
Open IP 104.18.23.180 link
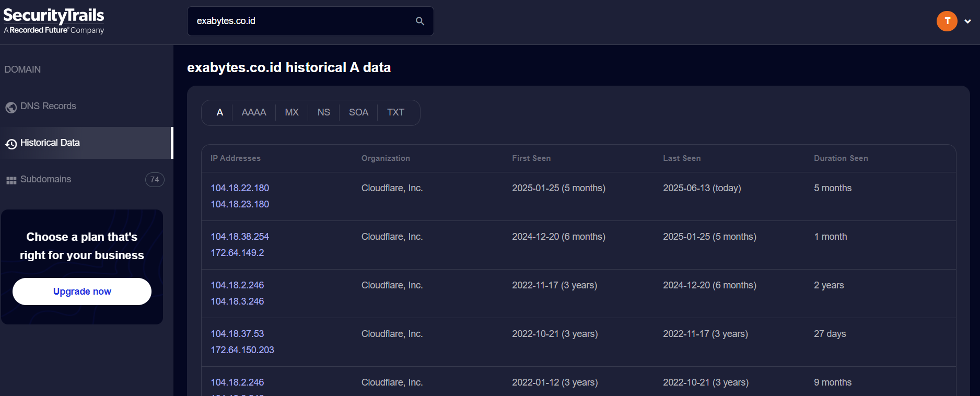pos(240,204)
